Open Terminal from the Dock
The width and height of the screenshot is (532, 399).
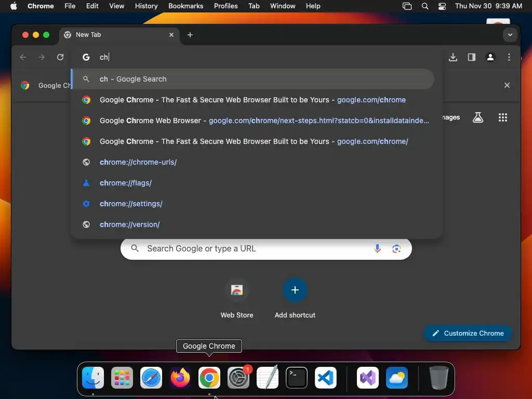[x=297, y=378]
